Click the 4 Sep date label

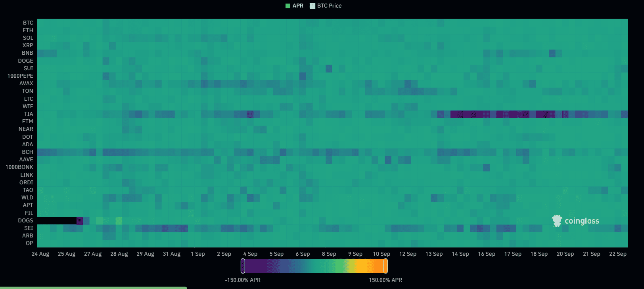tap(250, 254)
